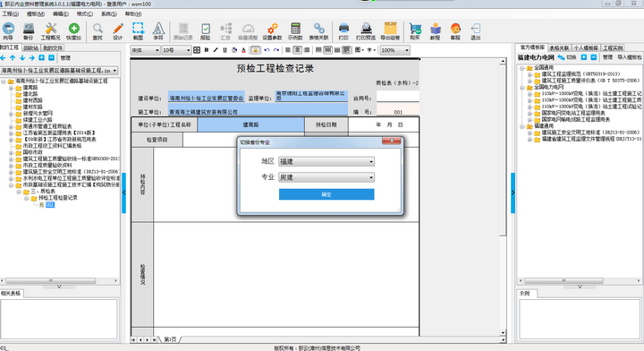Screen dimensions: 644x351
Task: Click the green 快增加 quick add icon
Action: [x=73, y=31]
